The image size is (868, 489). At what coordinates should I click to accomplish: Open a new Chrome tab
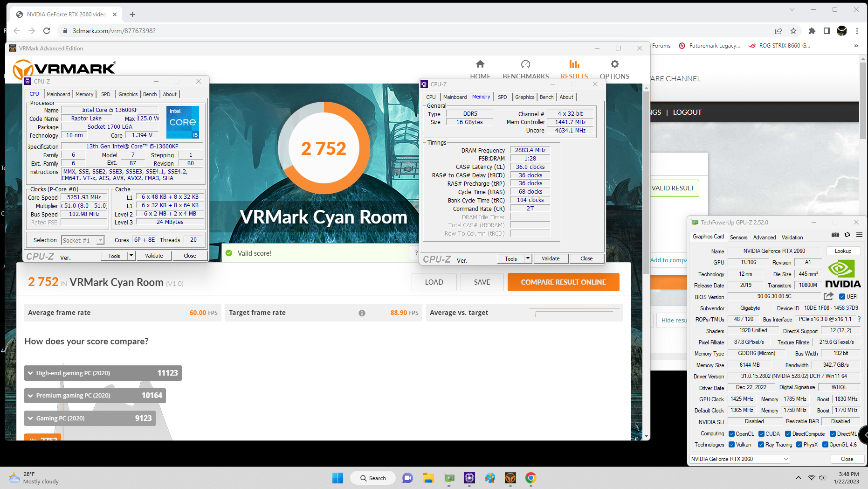[x=132, y=14]
